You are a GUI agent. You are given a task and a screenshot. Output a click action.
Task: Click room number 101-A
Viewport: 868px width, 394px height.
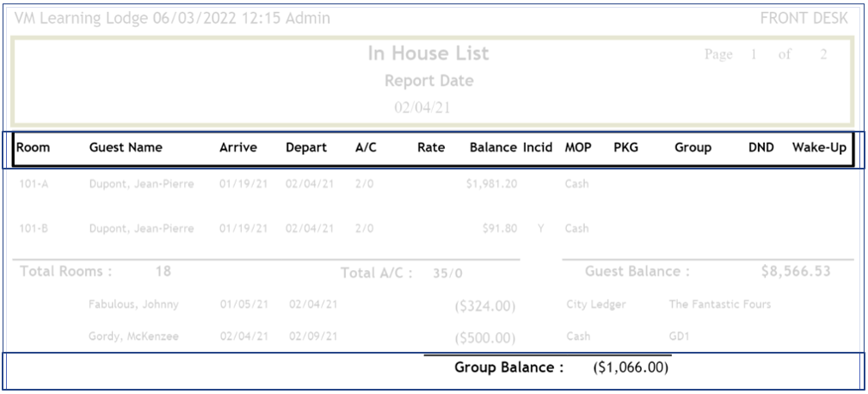coord(34,184)
